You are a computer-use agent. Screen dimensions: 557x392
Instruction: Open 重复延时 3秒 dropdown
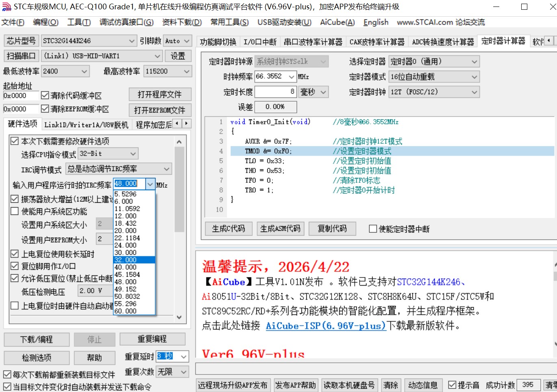click(x=184, y=356)
